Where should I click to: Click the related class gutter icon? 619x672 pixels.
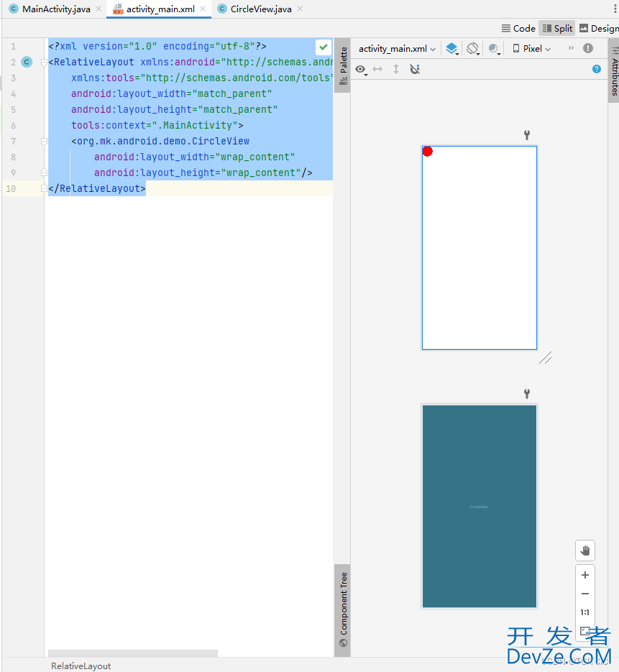pyautogui.click(x=27, y=62)
